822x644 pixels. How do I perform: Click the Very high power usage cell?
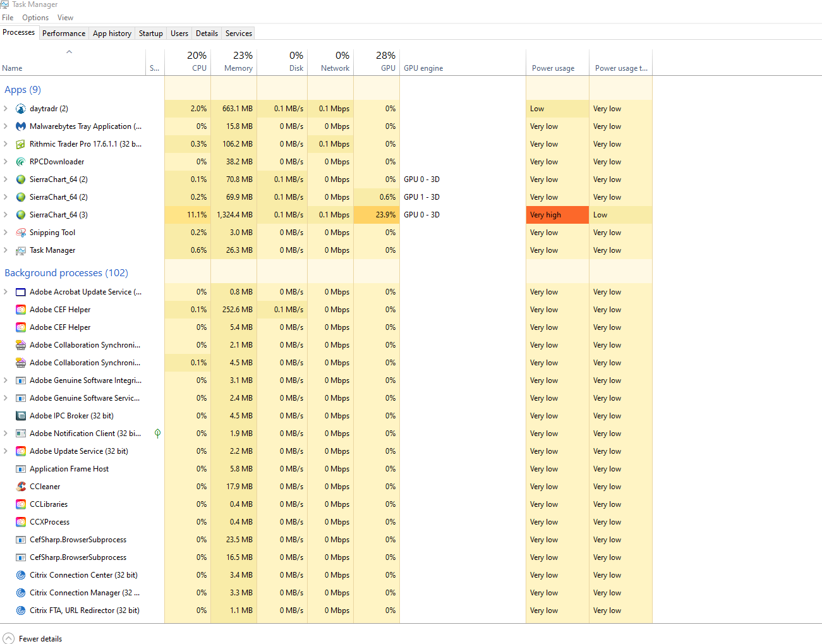click(557, 215)
